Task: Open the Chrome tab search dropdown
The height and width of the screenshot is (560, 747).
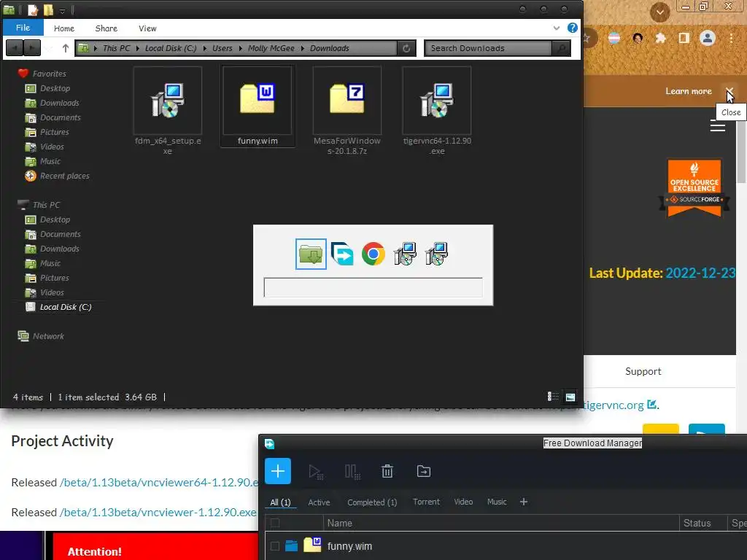Action: [x=659, y=12]
